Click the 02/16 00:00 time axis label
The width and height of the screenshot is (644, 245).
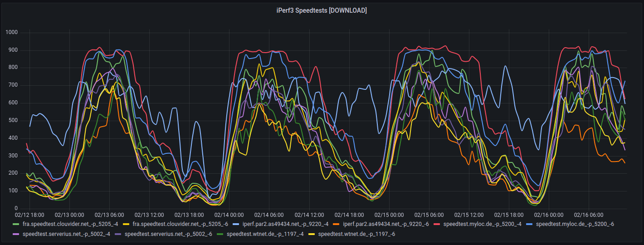[549, 215]
